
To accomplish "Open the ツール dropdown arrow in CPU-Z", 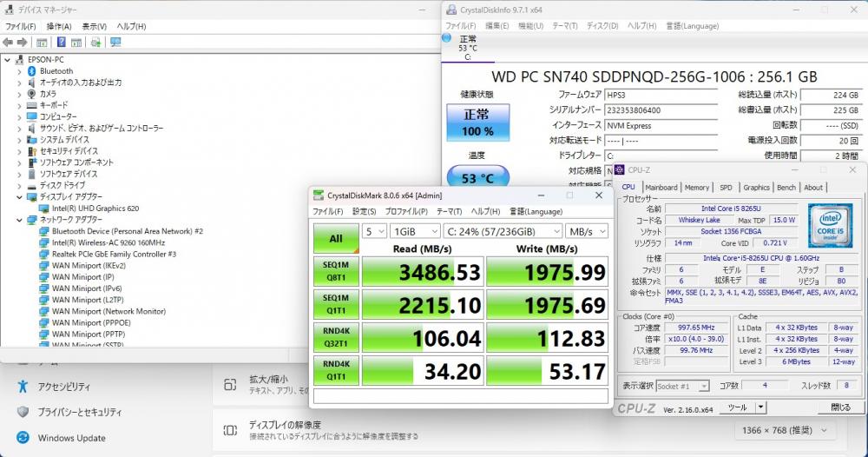I will pos(761,407).
